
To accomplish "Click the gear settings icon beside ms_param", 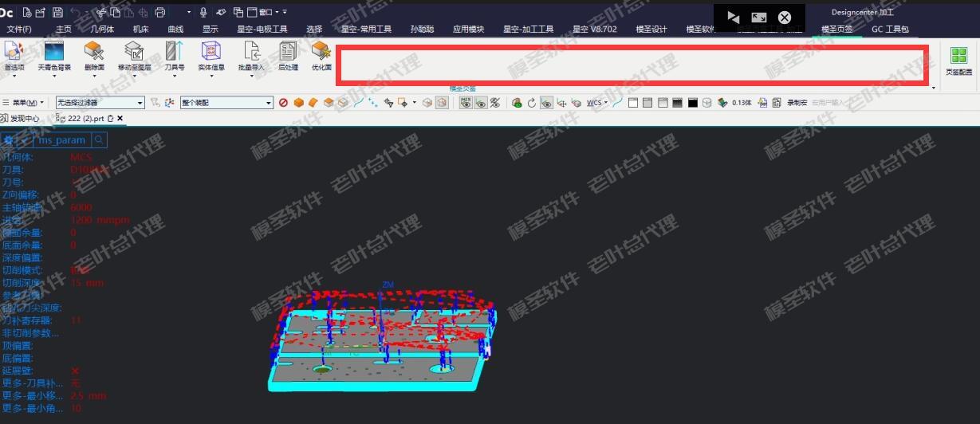I will [x=10, y=139].
